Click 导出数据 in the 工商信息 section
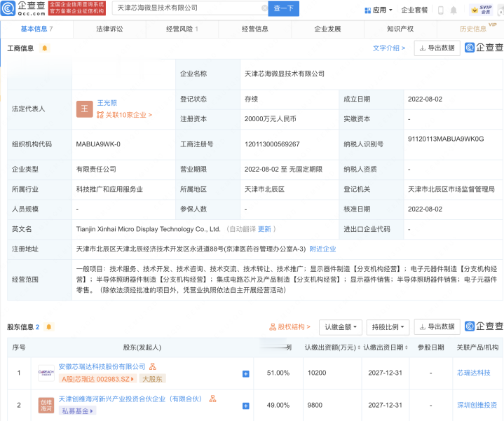Image resolution: width=504 pixels, height=421 pixels. (x=437, y=48)
